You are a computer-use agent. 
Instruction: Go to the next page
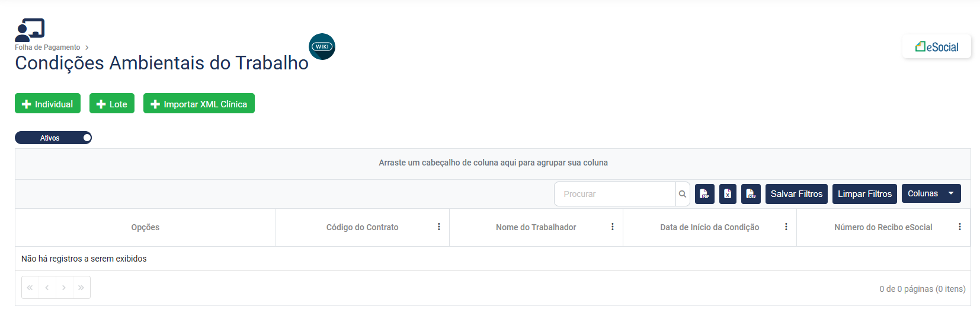click(64, 288)
